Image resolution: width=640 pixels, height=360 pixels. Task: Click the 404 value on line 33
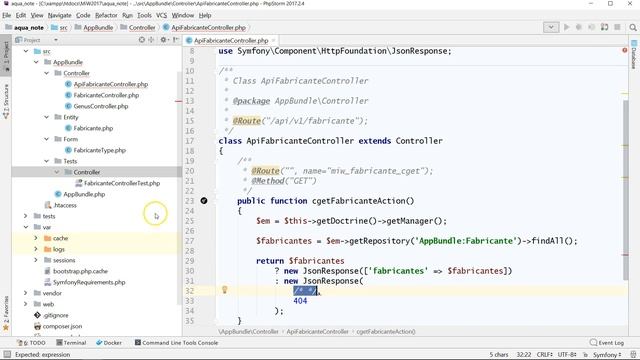[x=300, y=301]
